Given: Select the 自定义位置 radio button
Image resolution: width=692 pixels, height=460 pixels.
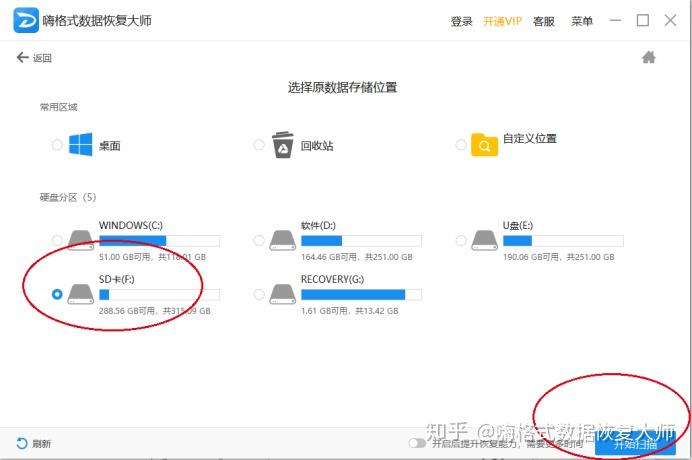Looking at the screenshot, I should pyautogui.click(x=461, y=144).
